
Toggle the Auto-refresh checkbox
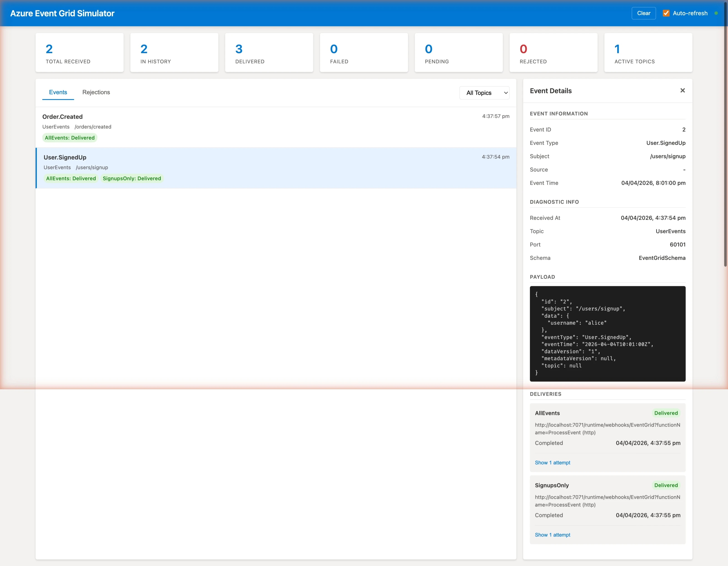[x=666, y=13]
